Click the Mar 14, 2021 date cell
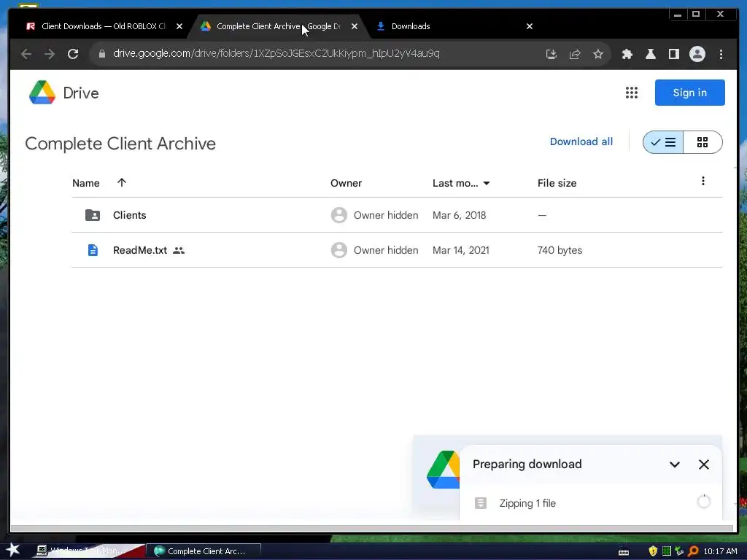Viewport: 747px width, 560px height. tap(461, 250)
